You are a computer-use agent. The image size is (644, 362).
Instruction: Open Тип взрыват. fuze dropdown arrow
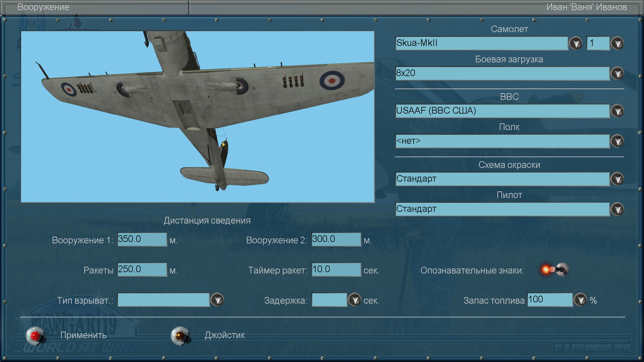[x=217, y=300]
